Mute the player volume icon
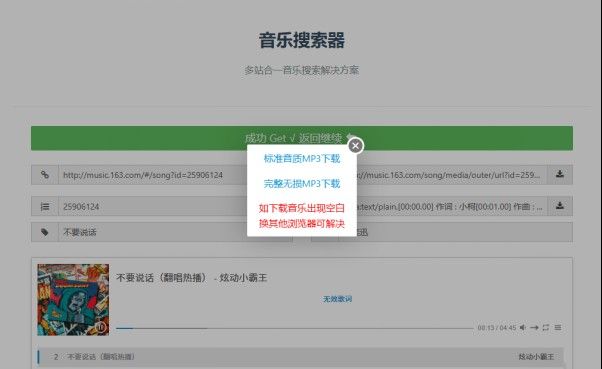 click(x=523, y=328)
